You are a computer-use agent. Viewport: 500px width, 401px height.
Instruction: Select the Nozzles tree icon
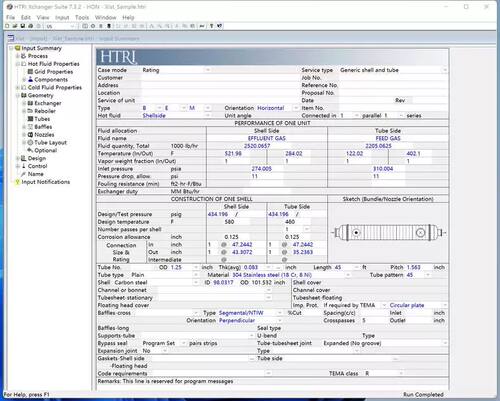click(31, 135)
